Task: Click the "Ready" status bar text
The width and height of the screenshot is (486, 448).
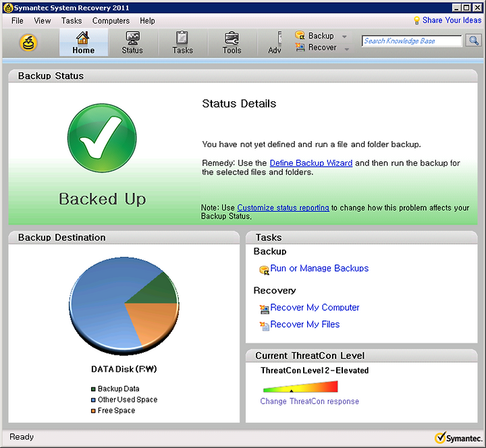Action: [x=22, y=437]
